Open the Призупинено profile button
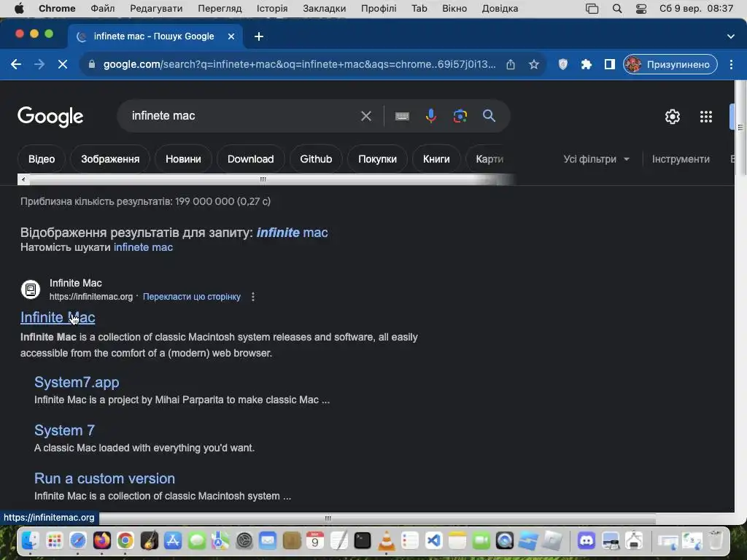This screenshot has width=747, height=560. 670,64
